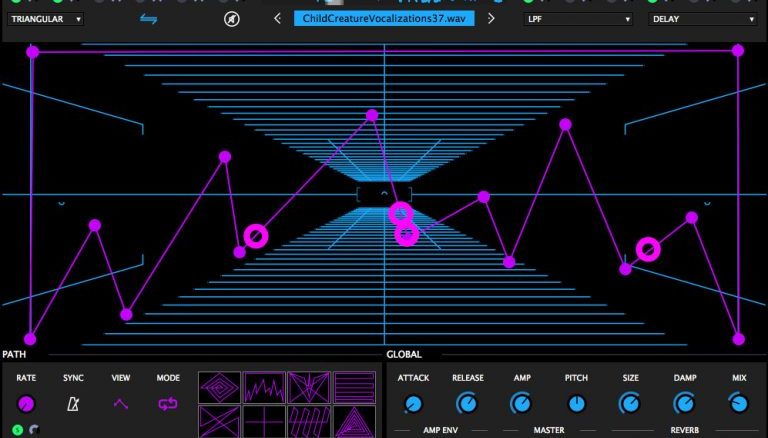Toggle the VIEW path line icon
The width and height of the screenshot is (768, 438).
(120, 404)
